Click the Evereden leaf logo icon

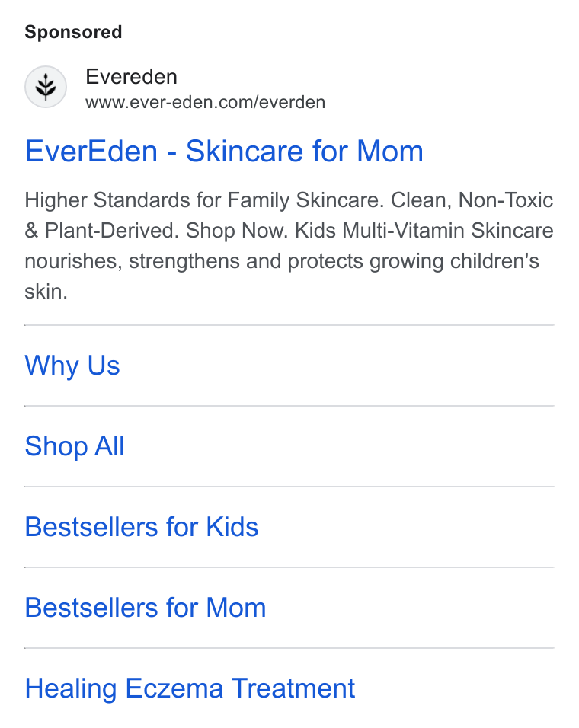pyautogui.click(x=46, y=87)
